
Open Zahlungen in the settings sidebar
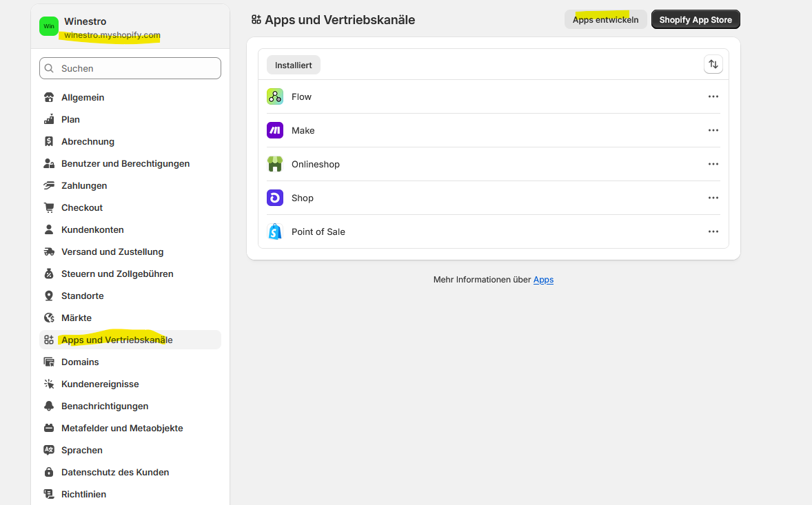(84, 185)
